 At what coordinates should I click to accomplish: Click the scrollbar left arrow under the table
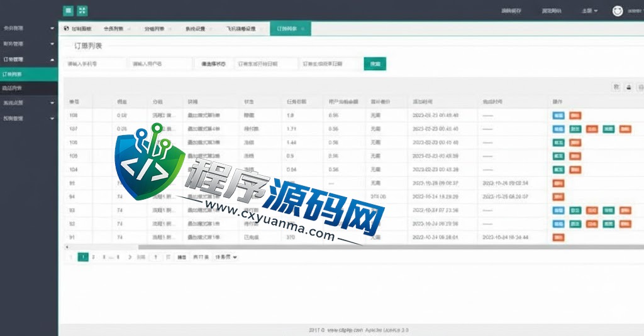click(x=67, y=247)
